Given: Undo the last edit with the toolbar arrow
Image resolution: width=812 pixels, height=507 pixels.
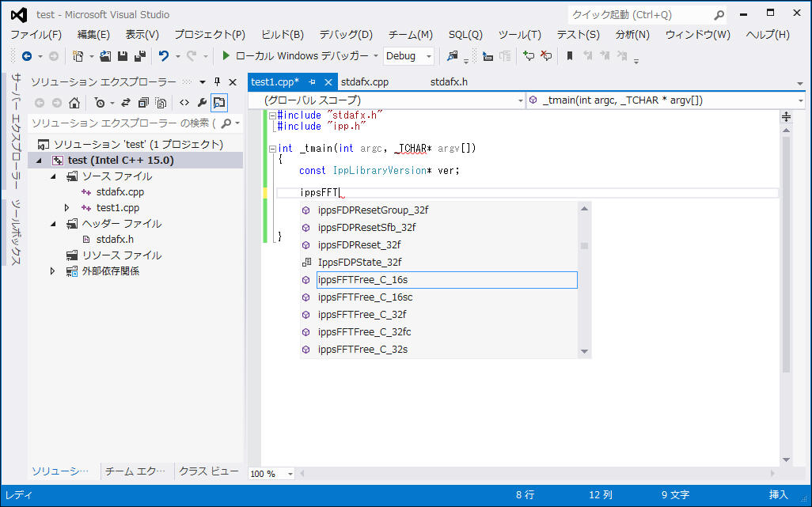Looking at the screenshot, I should [x=164, y=56].
